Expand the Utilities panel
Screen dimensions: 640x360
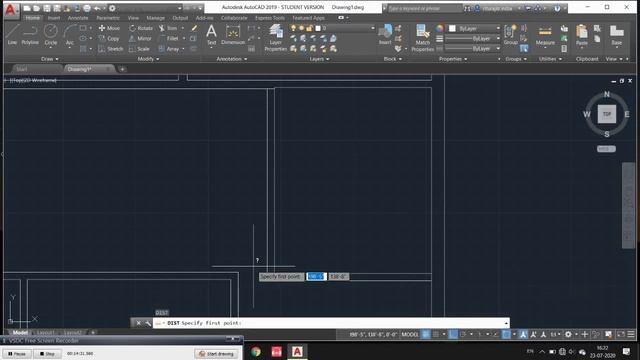tap(550, 59)
